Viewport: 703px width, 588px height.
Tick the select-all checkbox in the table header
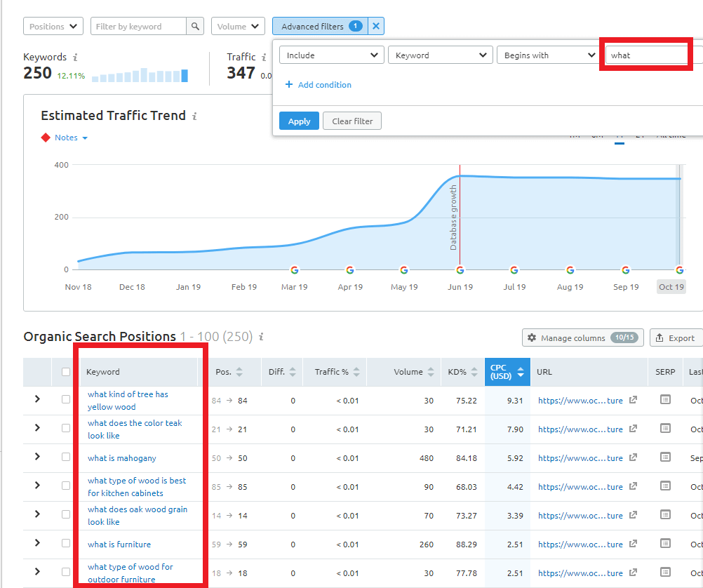click(x=65, y=371)
